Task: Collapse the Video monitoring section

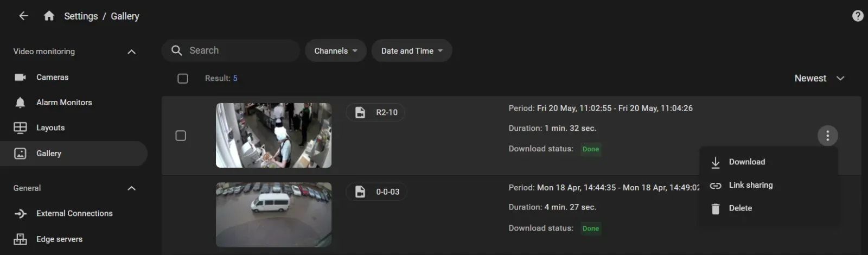Action: [131, 52]
